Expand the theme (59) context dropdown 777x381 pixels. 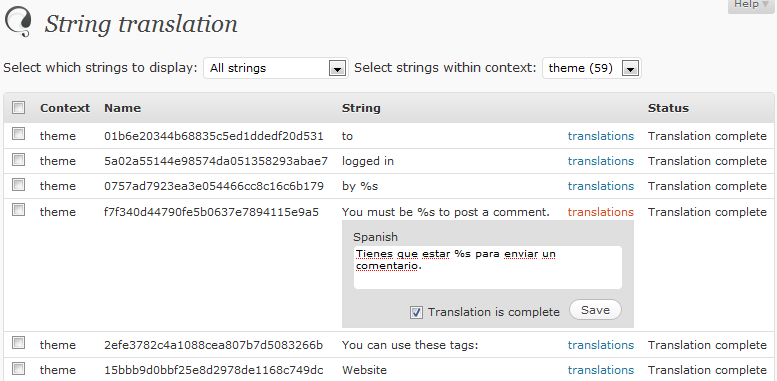pos(592,68)
